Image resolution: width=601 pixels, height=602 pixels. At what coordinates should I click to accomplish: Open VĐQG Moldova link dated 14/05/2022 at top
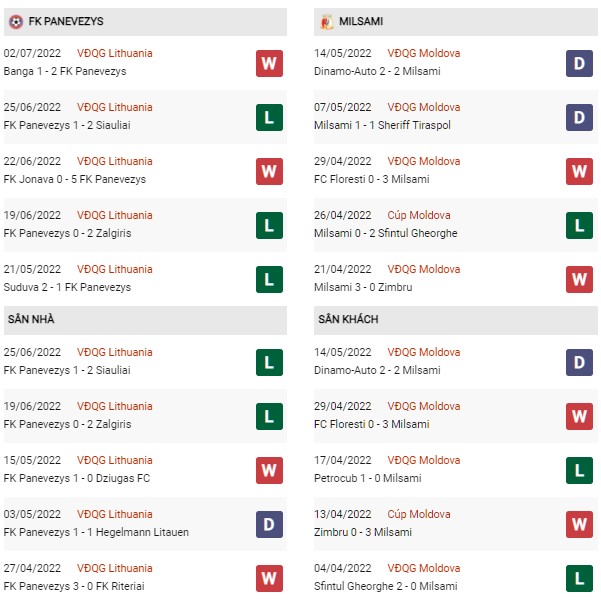point(424,53)
